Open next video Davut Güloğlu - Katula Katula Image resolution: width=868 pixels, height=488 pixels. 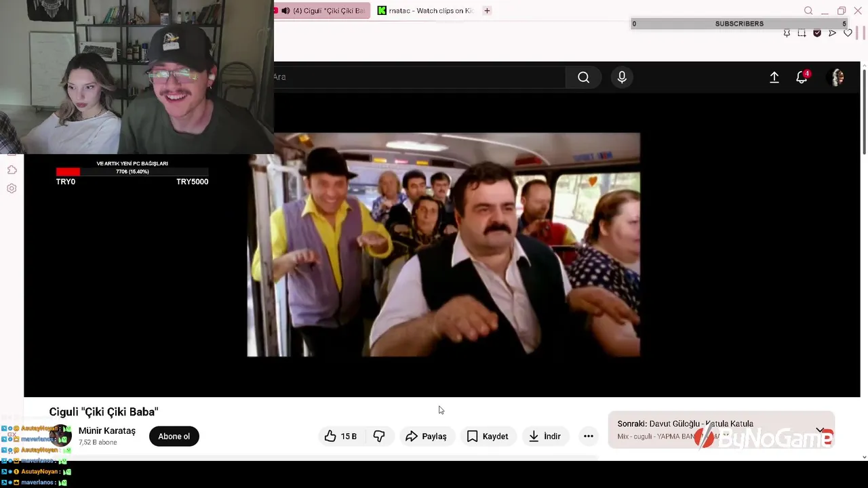[x=701, y=424]
